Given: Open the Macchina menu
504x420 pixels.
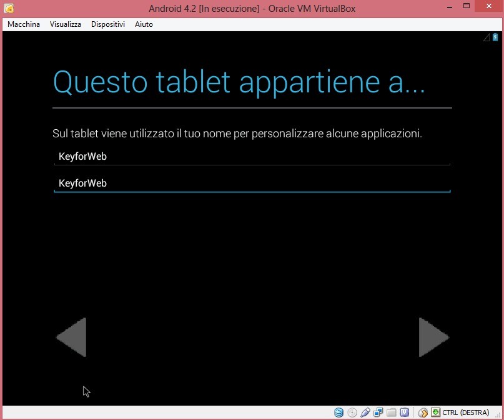Looking at the screenshot, I should pos(24,24).
